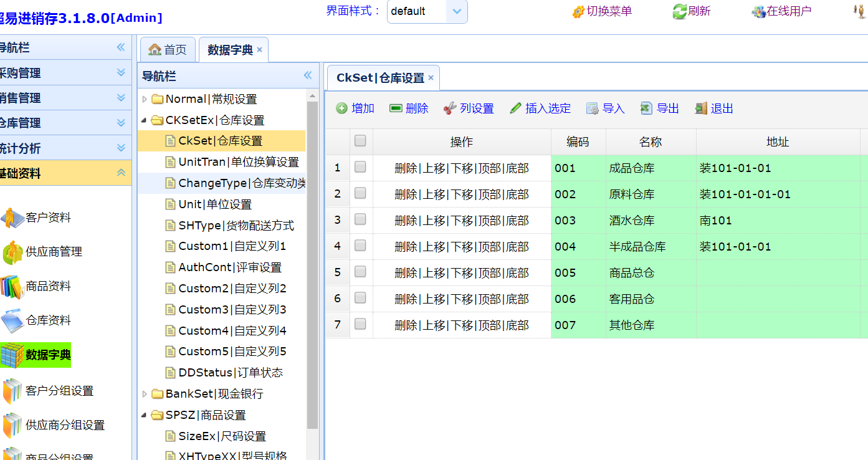Click the Refresh (刷新) icon at top
Image resolution: width=868 pixels, height=460 pixels.
click(x=679, y=11)
